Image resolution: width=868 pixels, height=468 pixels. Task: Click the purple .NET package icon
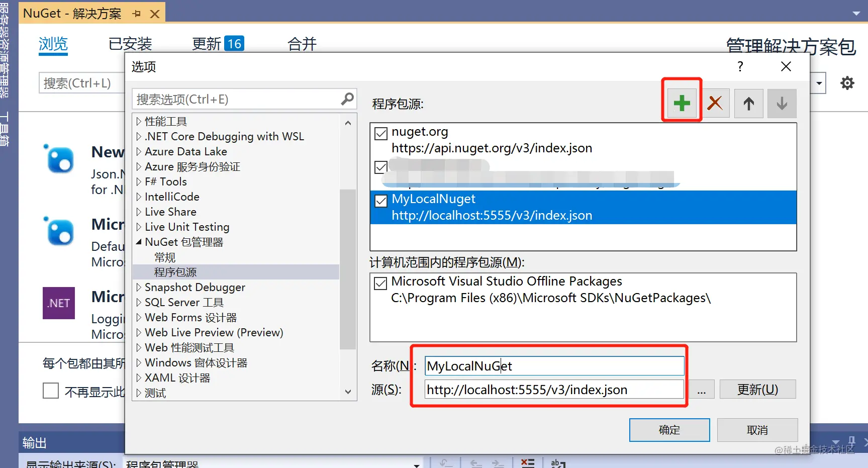click(59, 303)
